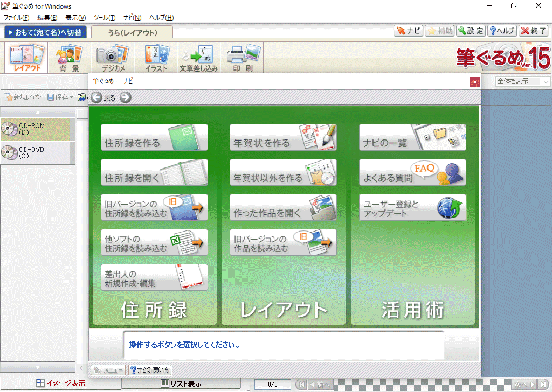
Task: Close the 筆ぐるめ ナビ dialog
Action: (x=475, y=82)
